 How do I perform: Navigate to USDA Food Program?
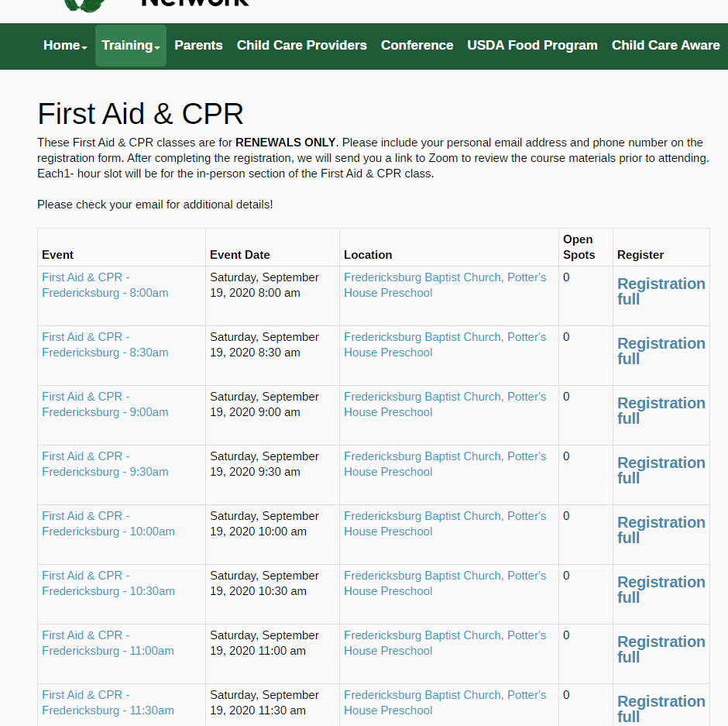click(532, 46)
